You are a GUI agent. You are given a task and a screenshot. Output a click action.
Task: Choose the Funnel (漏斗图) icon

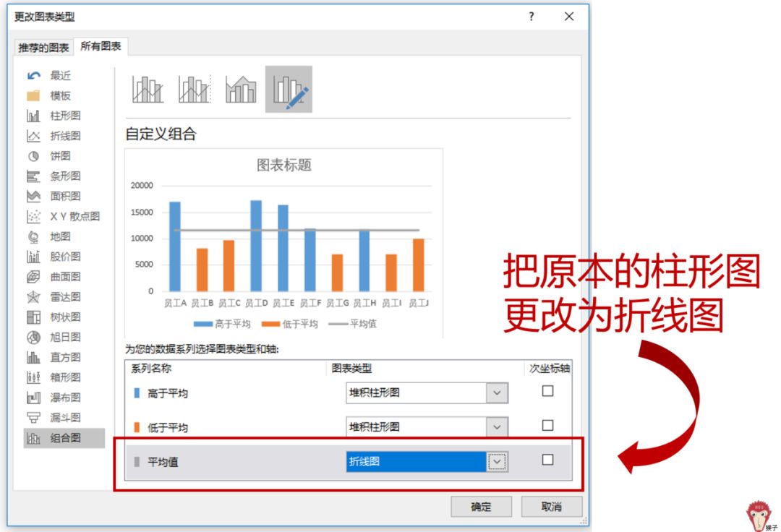(x=33, y=418)
